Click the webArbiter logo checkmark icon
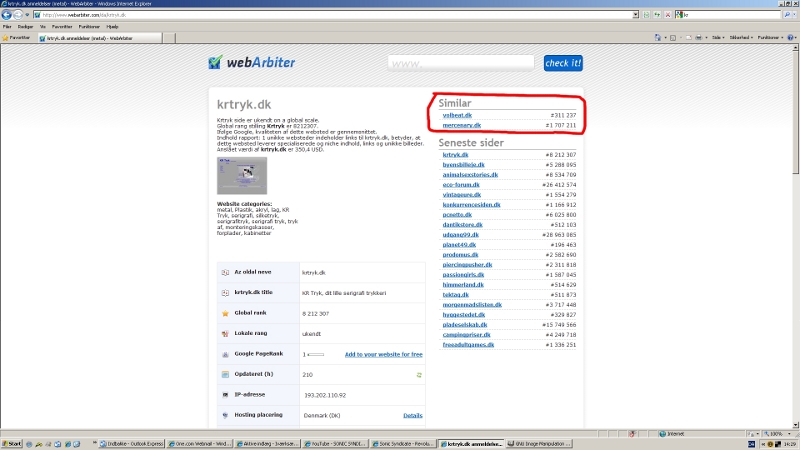This screenshot has height=450, width=800. [x=215, y=62]
